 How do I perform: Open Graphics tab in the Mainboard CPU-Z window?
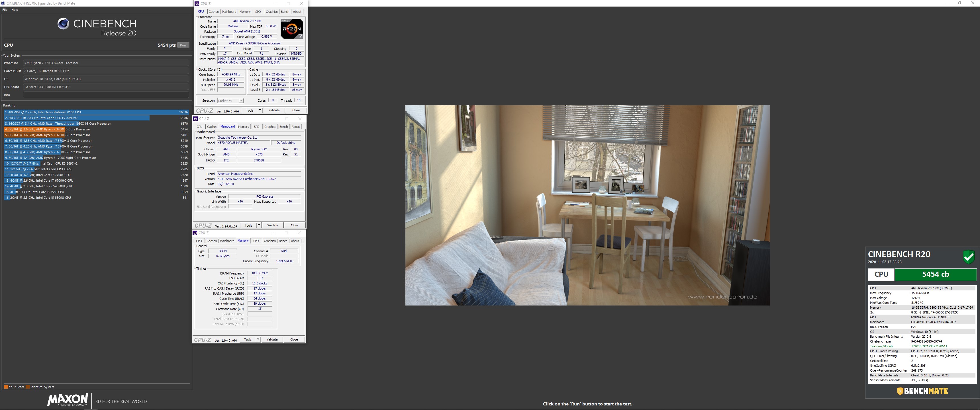click(x=270, y=127)
